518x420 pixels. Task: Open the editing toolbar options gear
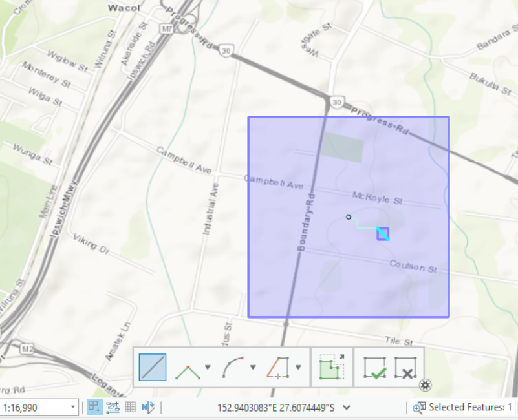tap(425, 384)
